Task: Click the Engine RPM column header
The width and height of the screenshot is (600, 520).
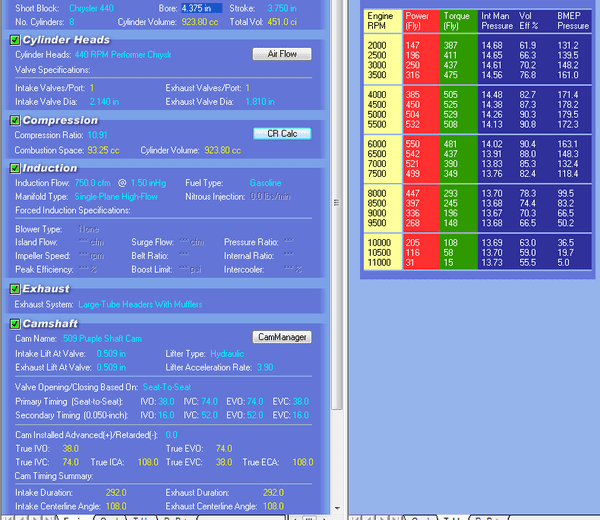Action: coord(381,21)
